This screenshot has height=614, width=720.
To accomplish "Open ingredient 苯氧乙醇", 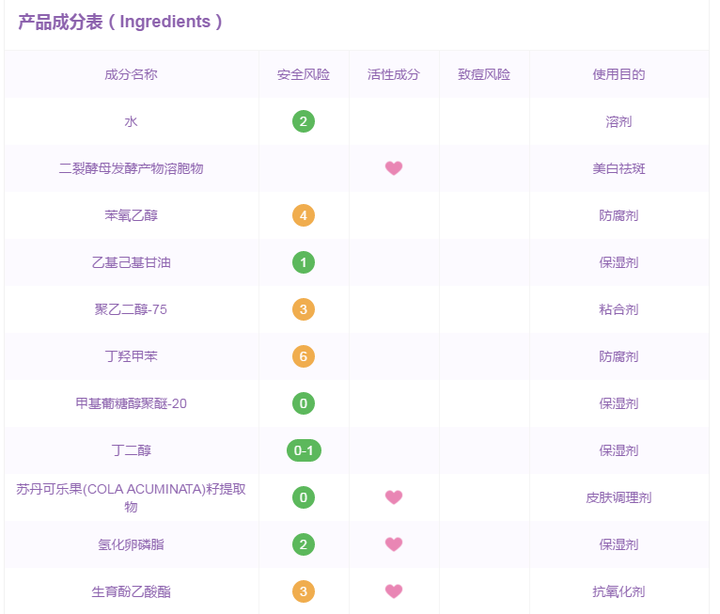I will point(131,215).
